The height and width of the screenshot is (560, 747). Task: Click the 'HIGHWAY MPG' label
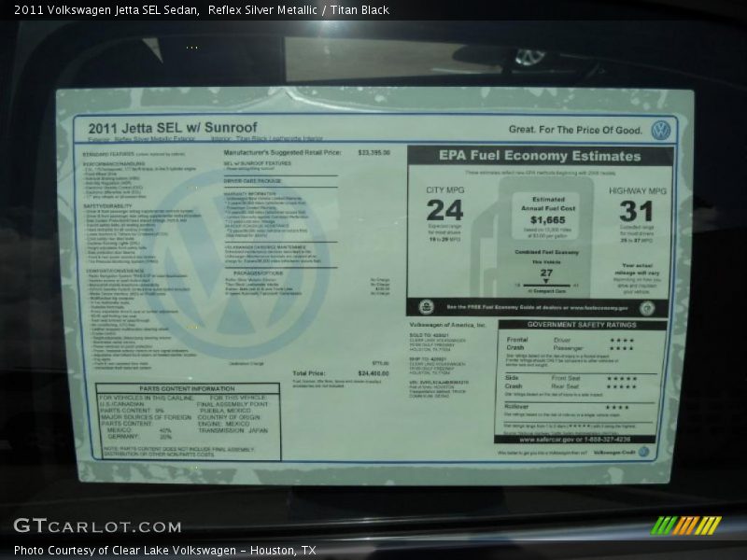[x=638, y=191]
